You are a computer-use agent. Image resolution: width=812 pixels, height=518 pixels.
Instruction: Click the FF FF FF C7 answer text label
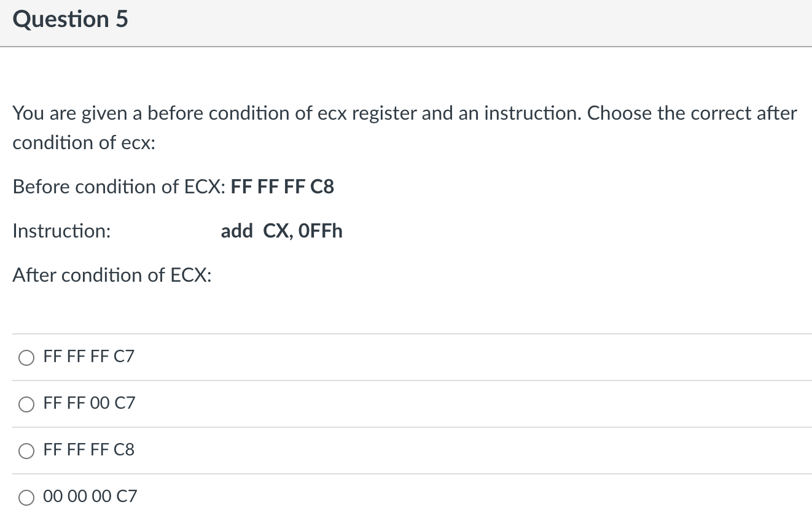click(88, 356)
